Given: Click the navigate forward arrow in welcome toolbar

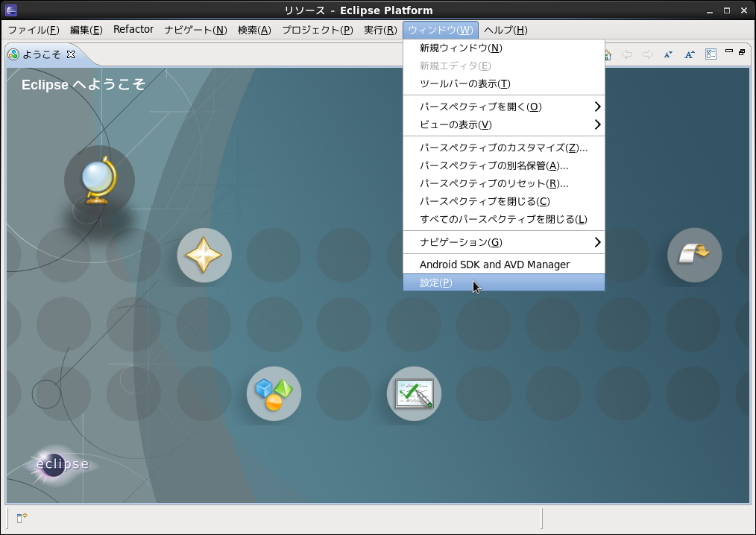Looking at the screenshot, I should tap(647, 54).
